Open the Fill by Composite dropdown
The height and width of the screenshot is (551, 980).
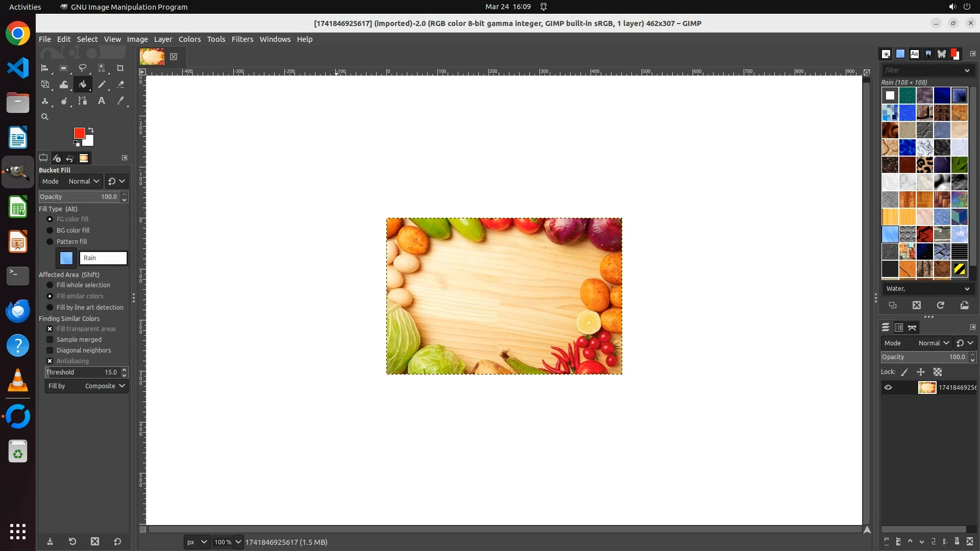point(86,386)
